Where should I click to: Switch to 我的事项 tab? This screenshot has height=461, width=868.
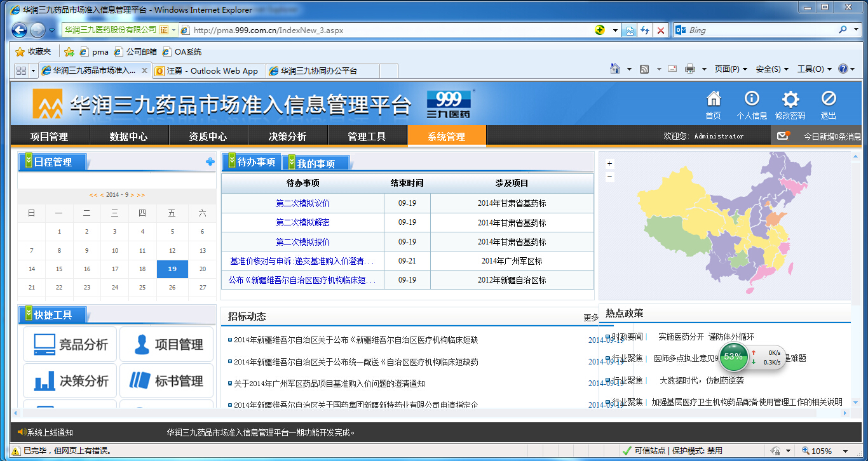tap(315, 164)
